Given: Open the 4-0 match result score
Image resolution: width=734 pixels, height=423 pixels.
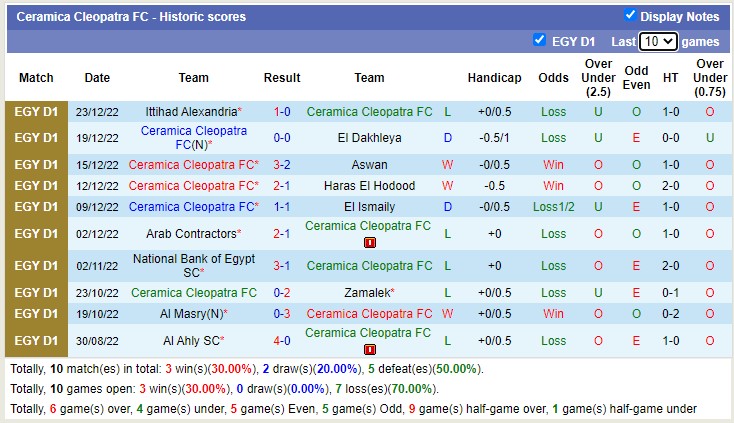Looking at the screenshot, I should [x=282, y=341].
